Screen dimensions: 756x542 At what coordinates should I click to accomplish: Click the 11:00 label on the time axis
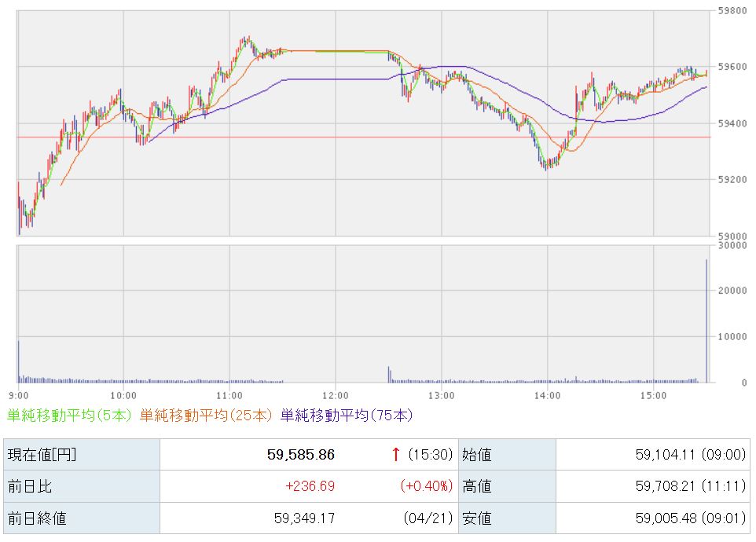(x=229, y=394)
